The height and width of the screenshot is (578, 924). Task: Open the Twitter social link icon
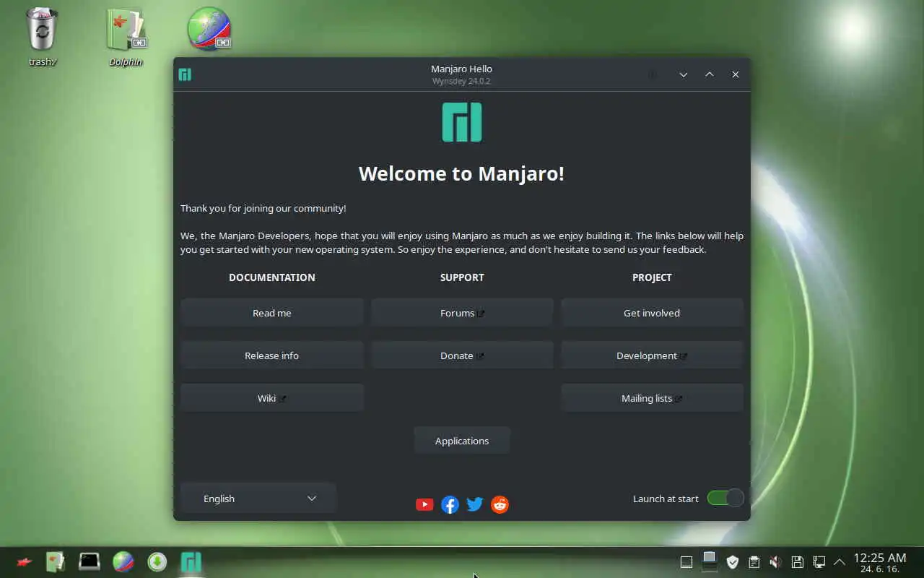474,504
